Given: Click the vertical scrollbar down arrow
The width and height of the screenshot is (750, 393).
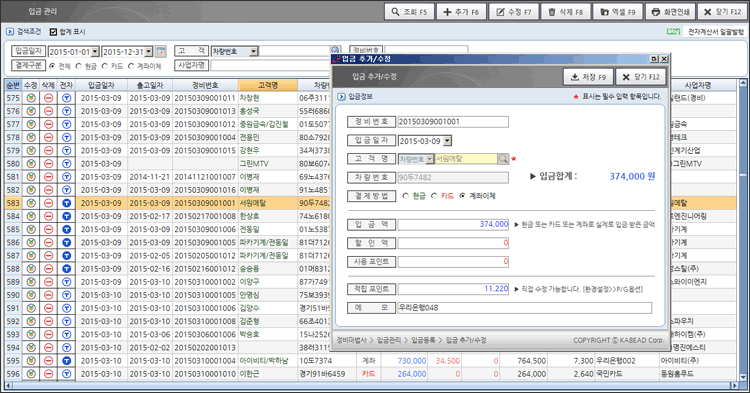Looking at the screenshot, I should click(742, 377).
